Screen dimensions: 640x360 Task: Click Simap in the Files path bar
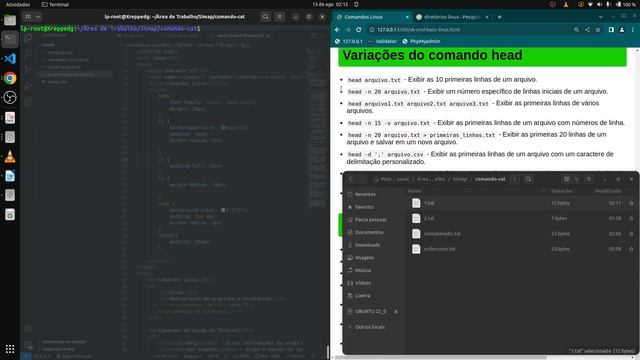tap(460, 179)
